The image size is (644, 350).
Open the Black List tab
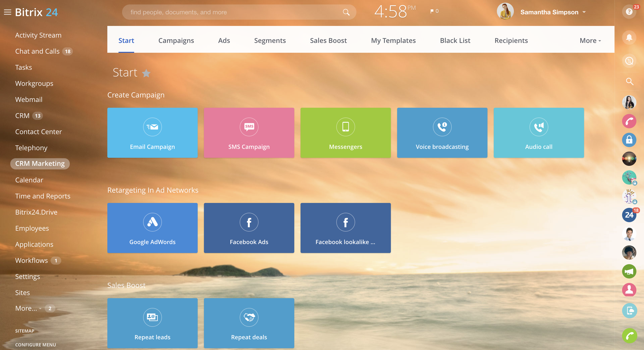pos(455,40)
